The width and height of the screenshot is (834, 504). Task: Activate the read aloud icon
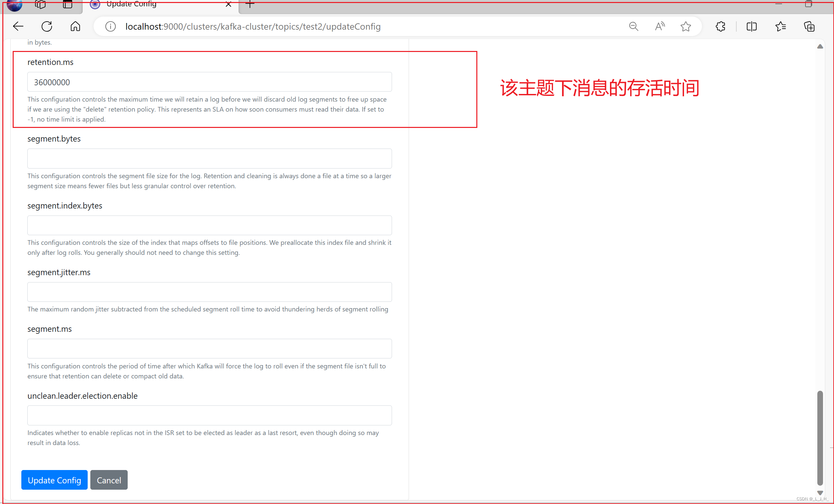(659, 26)
